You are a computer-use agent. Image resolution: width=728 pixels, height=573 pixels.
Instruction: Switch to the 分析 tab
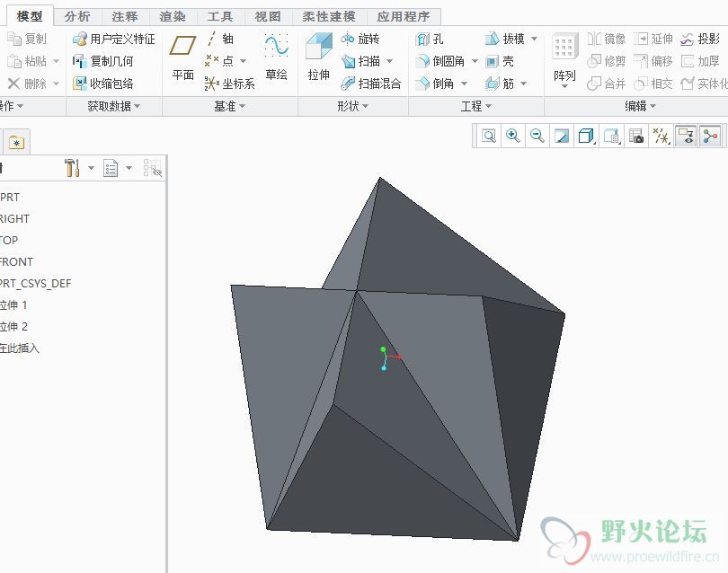[x=77, y=16]
